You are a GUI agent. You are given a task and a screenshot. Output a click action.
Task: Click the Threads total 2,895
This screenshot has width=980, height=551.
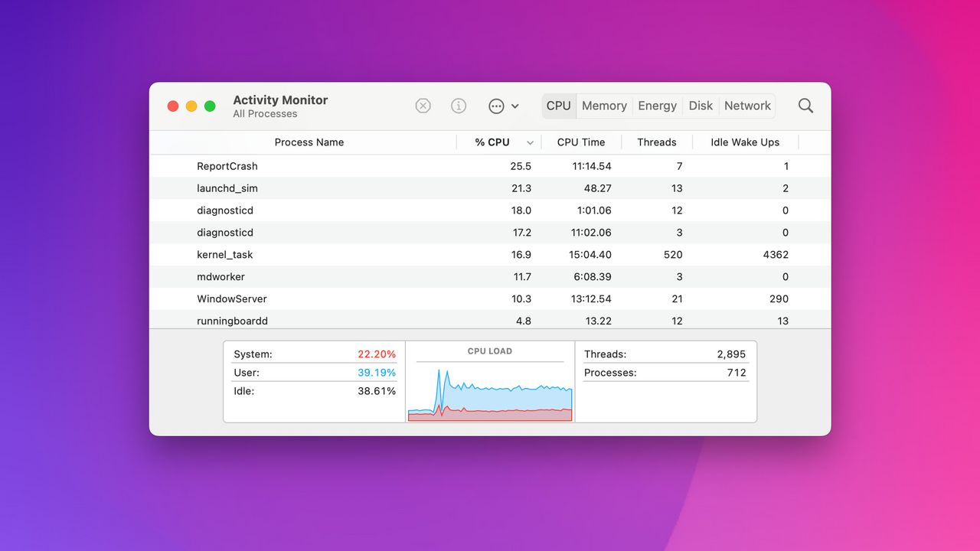pyautogui.click(x=731, y=354)
